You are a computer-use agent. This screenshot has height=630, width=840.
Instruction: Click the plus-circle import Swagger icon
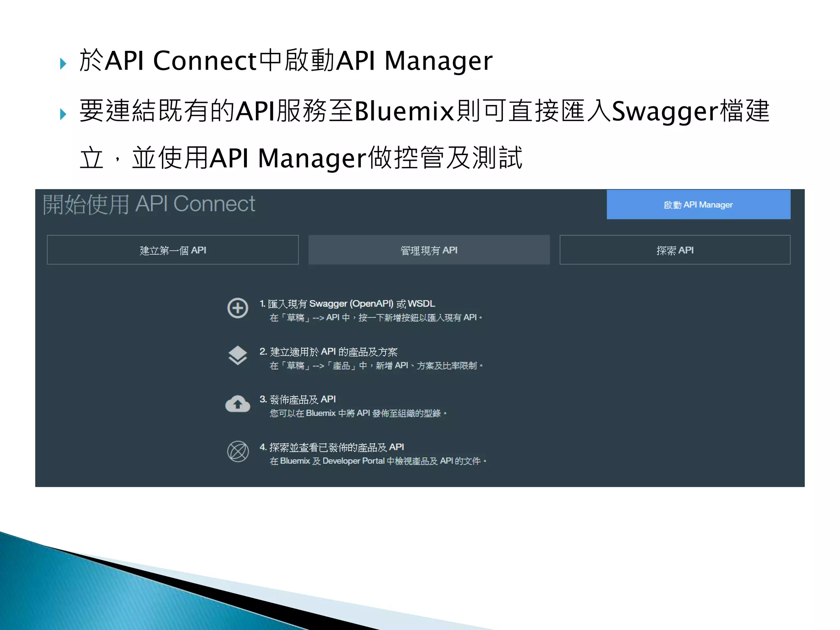[x=238, y=308]
